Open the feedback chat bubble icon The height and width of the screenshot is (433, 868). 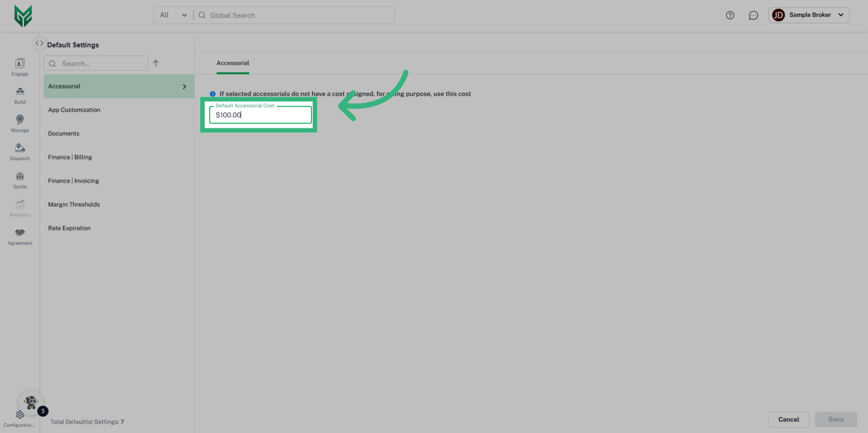753,15
